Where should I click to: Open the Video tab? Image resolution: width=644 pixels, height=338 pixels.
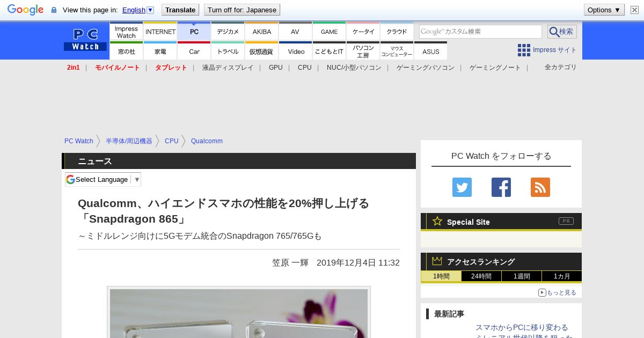pyautogui.click(x=296, y=51)
